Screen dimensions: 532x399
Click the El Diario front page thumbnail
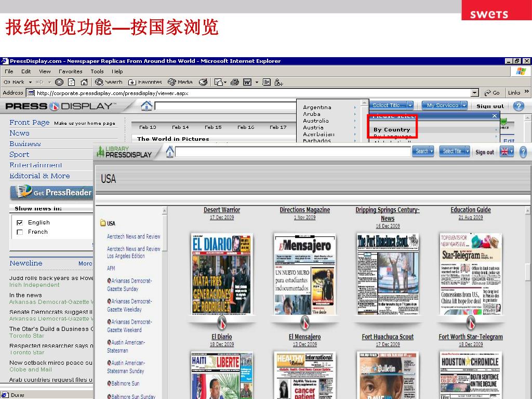coord(221,273)
